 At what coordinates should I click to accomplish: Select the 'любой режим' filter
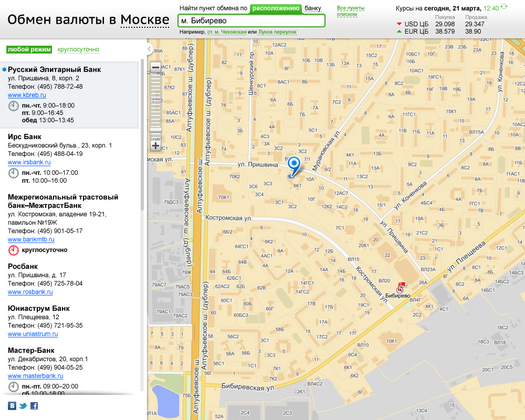(29, 50)
